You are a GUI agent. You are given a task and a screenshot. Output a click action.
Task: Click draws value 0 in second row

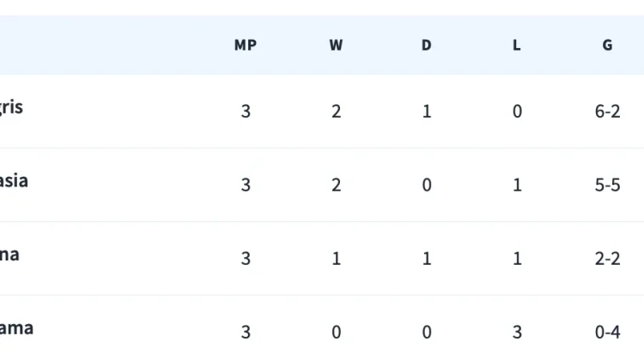pos(427,185)
